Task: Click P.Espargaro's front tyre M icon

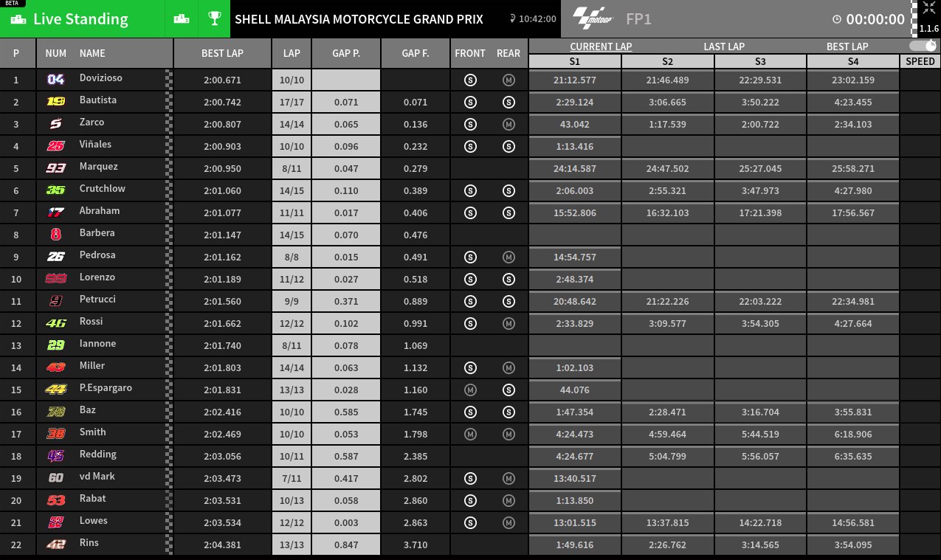Action: tap(471, 390)
